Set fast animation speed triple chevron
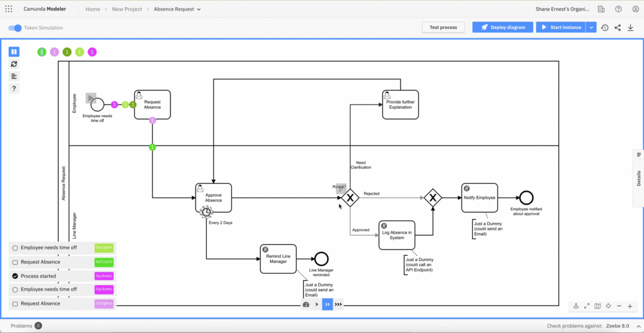 tap(338, 305)
